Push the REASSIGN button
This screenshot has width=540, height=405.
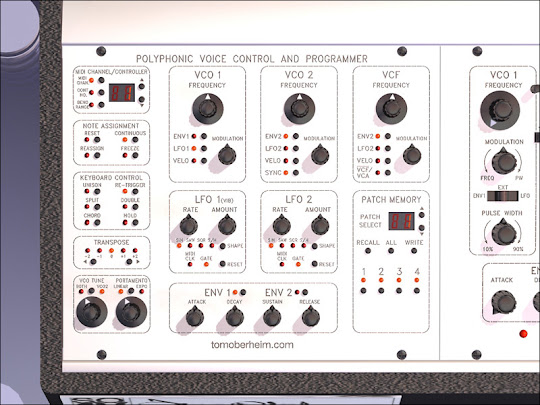97,156
